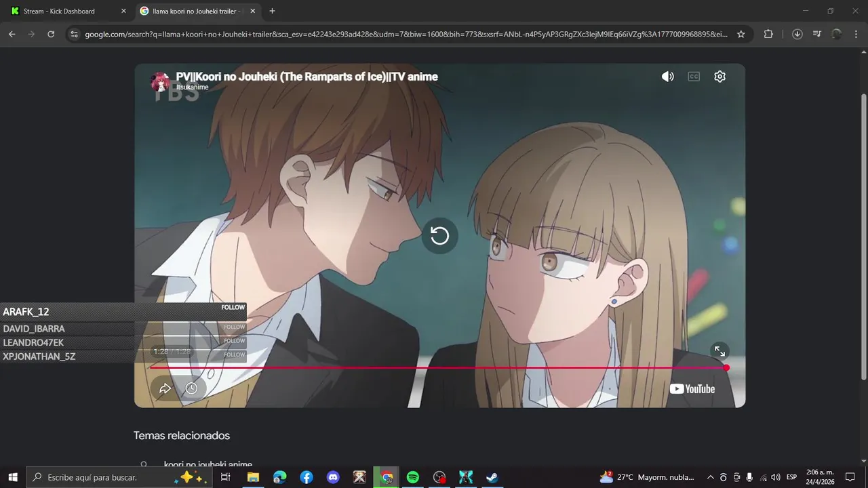Image resolution: width=868 pixels, height=488 pixels.
Task: Open the video title 'PV||Koori no Jouheki'
Action: click(x=307, y=77)
